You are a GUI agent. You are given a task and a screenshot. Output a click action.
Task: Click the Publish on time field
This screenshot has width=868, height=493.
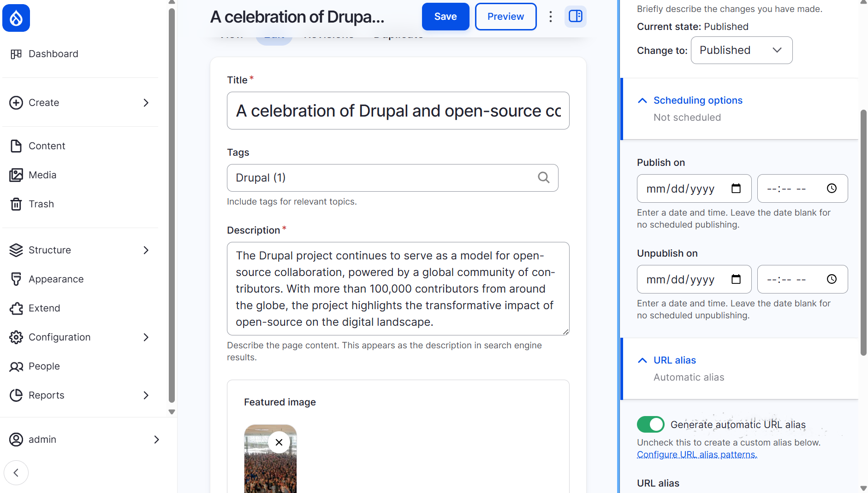point(803,188)
